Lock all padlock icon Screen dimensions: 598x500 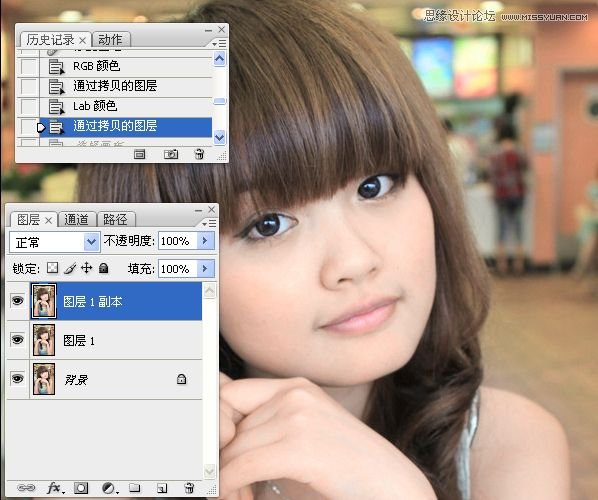[103, 268]
